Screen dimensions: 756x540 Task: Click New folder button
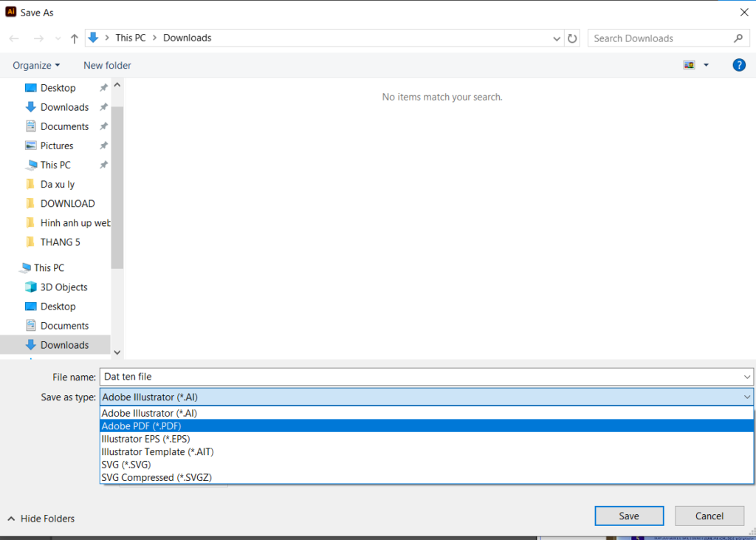107,65
